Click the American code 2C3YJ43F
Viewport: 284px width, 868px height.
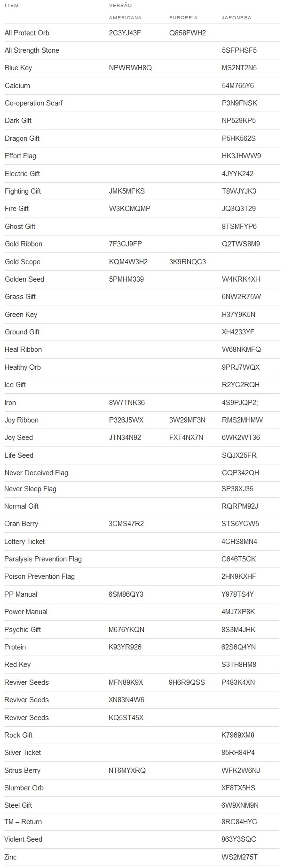coord(125,33)
